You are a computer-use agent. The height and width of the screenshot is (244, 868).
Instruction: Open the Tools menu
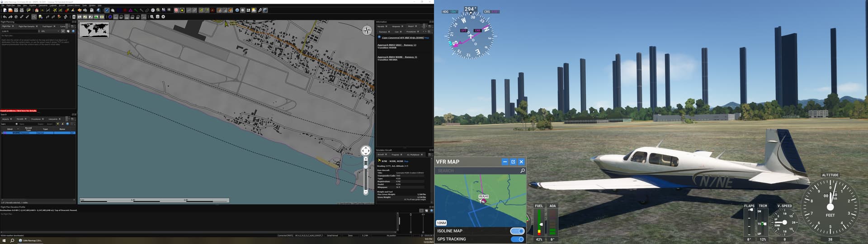coord(85,5)
